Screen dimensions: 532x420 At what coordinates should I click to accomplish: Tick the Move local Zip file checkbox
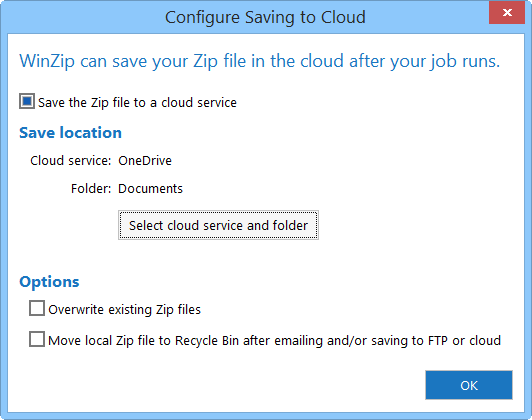tap(37, 339)
